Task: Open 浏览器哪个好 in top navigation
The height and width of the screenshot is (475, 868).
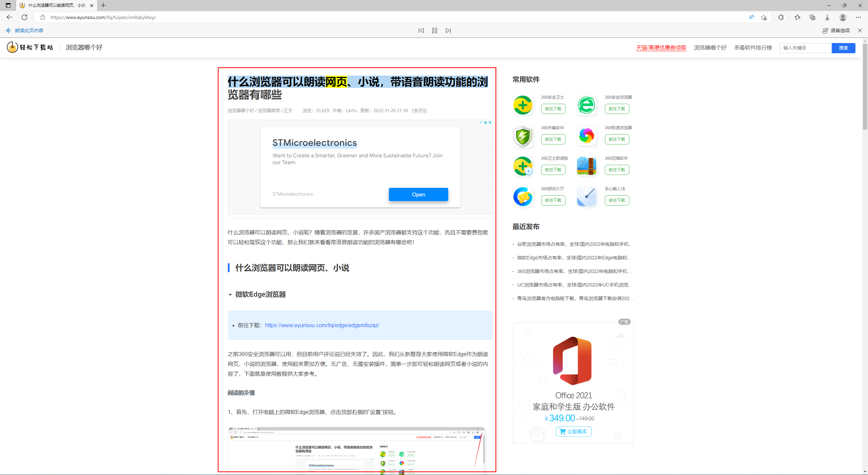Action: pos(710,48)
